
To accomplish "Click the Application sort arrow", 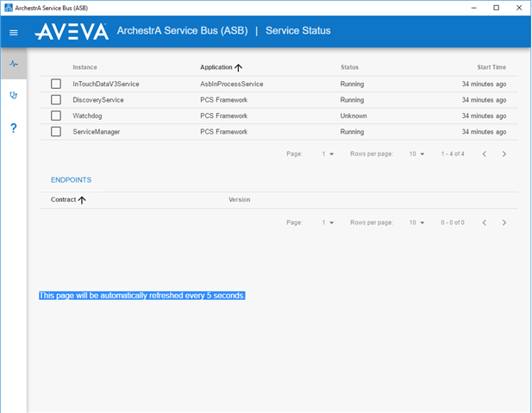I will (x=238, y=67).
